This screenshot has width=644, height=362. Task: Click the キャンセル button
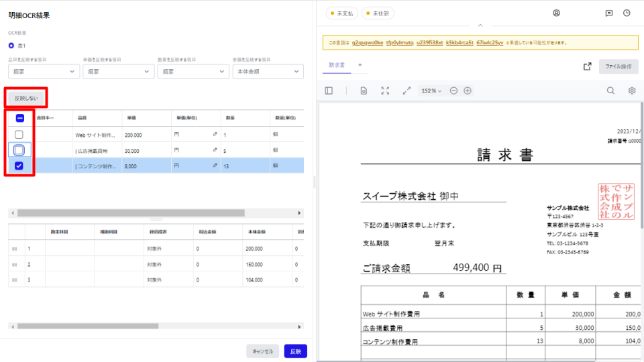pyautogui.click(x=262, y=351)
